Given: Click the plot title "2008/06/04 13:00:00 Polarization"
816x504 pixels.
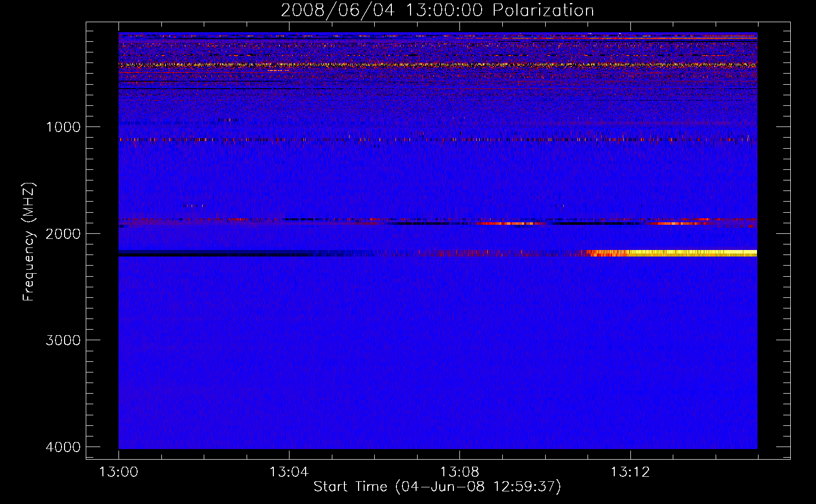Looking at the screenshot, I should tap(437, 11).
